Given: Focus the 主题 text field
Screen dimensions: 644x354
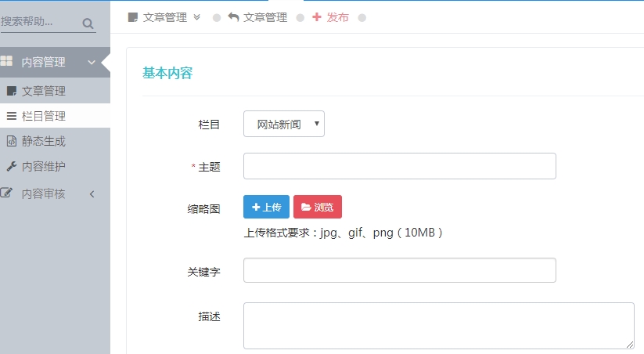Looking at the screenshot, I should coord(399,166).
